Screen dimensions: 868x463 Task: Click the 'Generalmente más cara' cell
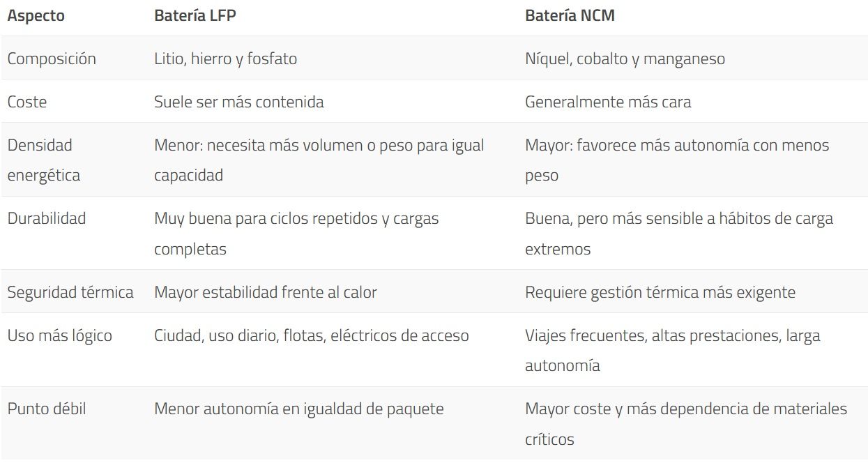coord(608,102)
